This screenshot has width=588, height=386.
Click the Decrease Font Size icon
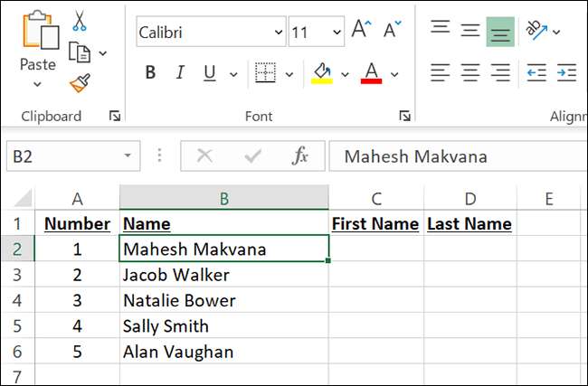pyautogui.click(x=393, y=32)
